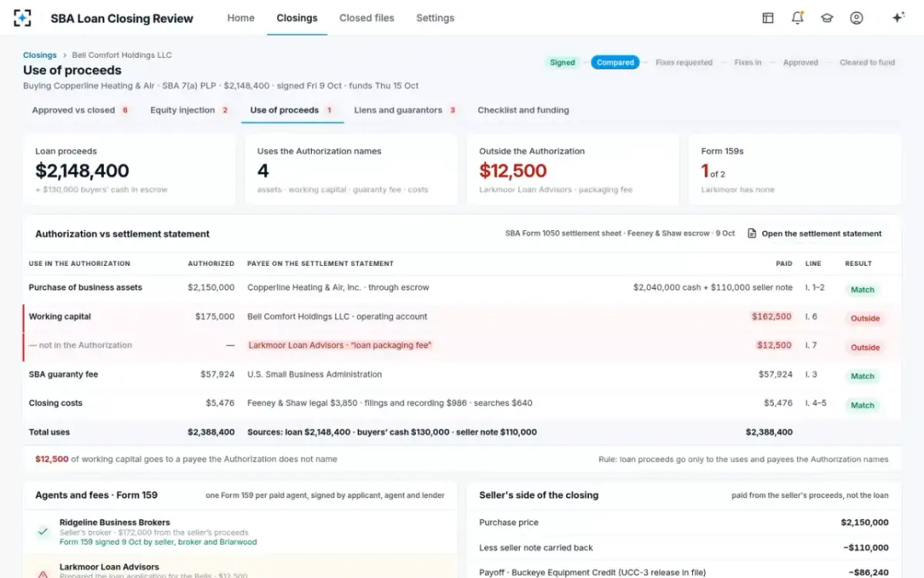The height and width of the screenshot is (578, 924).
Task: Click the Match badge for Purchase of business assets
Action: pyautogui.click(x=862, y=290)
